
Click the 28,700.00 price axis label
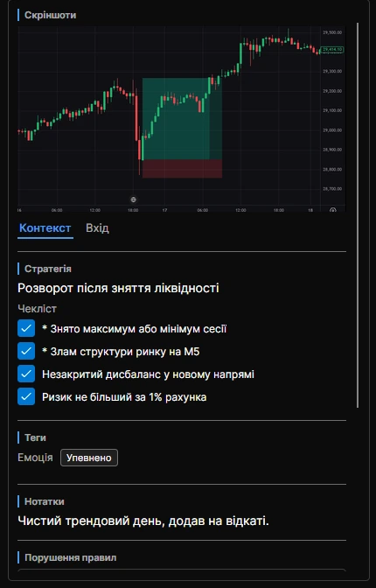(332, 189)
